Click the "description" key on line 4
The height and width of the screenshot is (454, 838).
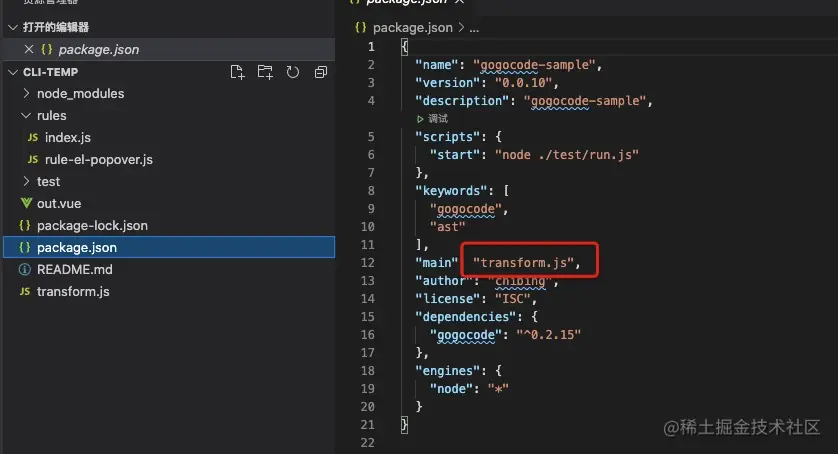coord(462,101)
